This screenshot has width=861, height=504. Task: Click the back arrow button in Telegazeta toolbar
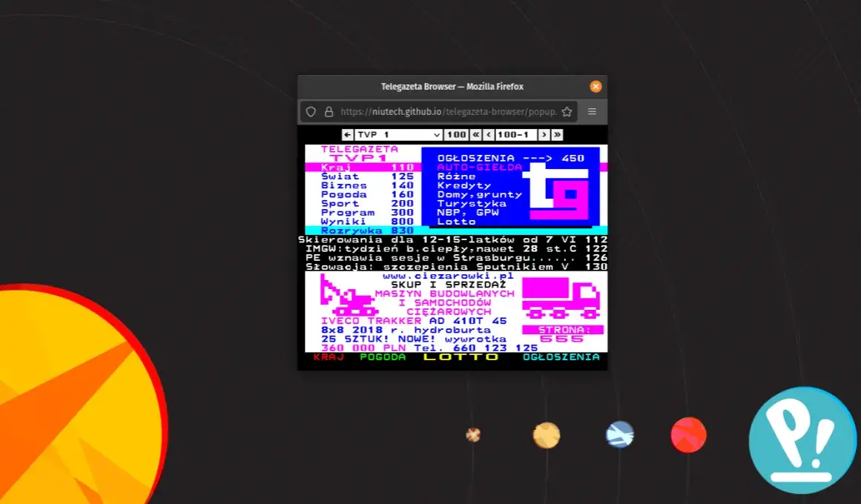coord(347,135)
